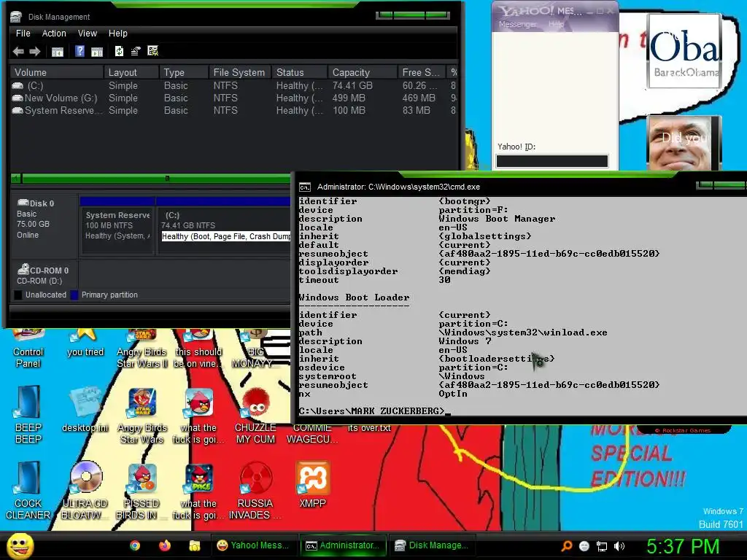Select the (C:) 74.41 GB partition block
Image resolution: width=747 pixels, height=560 pixels.
pyautogui.click(x=224, y=230)
